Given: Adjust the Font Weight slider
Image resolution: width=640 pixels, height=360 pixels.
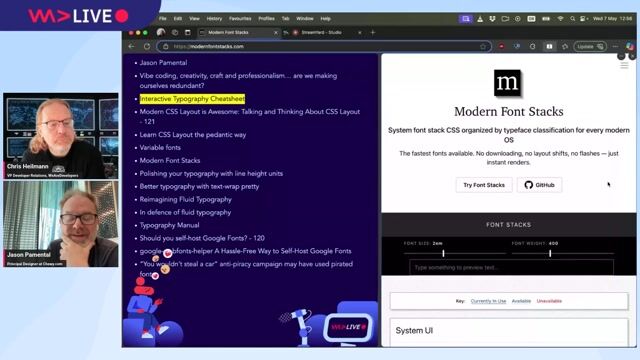Looking at the screenshot, I should click(562, 253).
